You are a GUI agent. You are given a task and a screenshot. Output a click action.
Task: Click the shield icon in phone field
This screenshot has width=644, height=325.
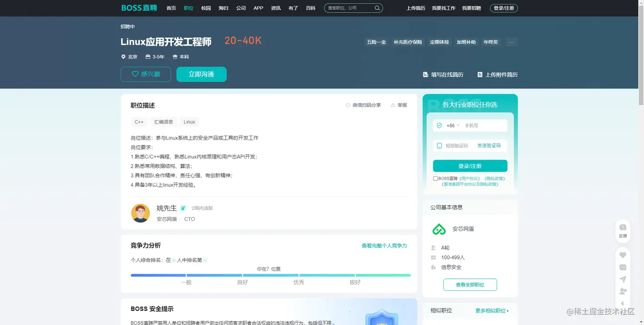(439, 125)
